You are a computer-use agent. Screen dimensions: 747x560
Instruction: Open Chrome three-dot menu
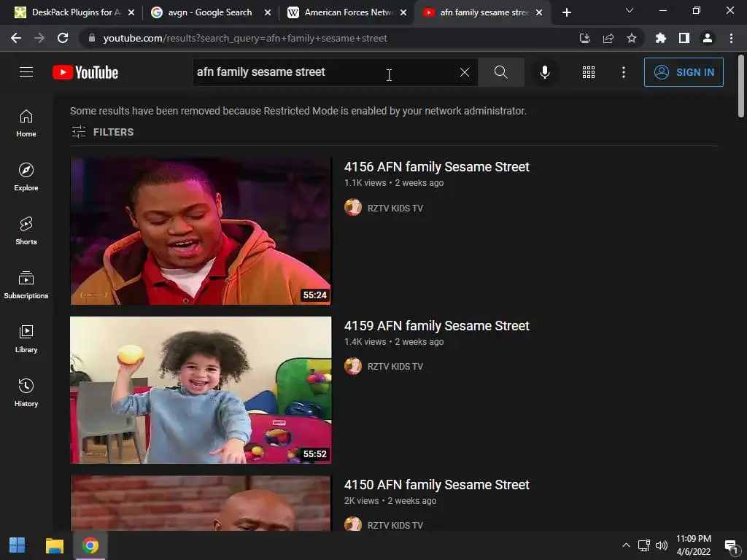731,38
